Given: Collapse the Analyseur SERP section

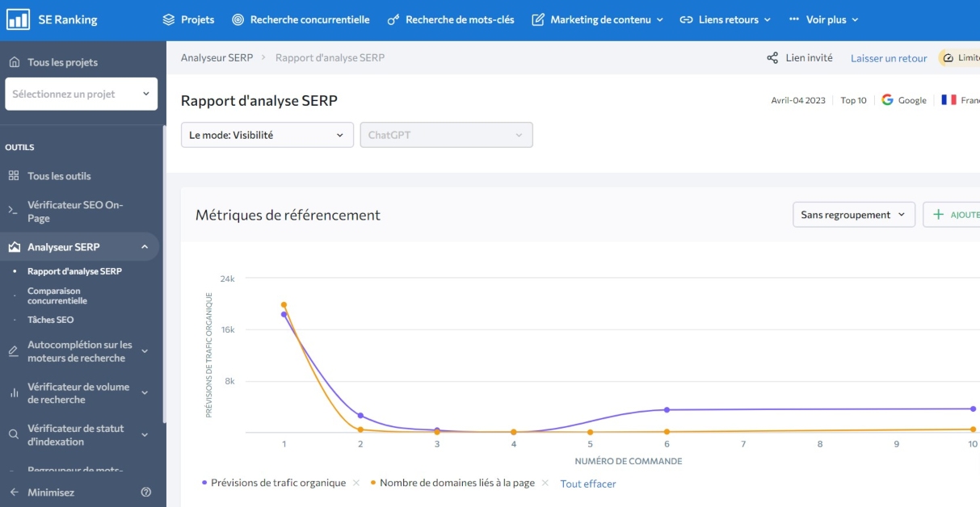Looking at the screenshot, I should [x=145, y=247].
